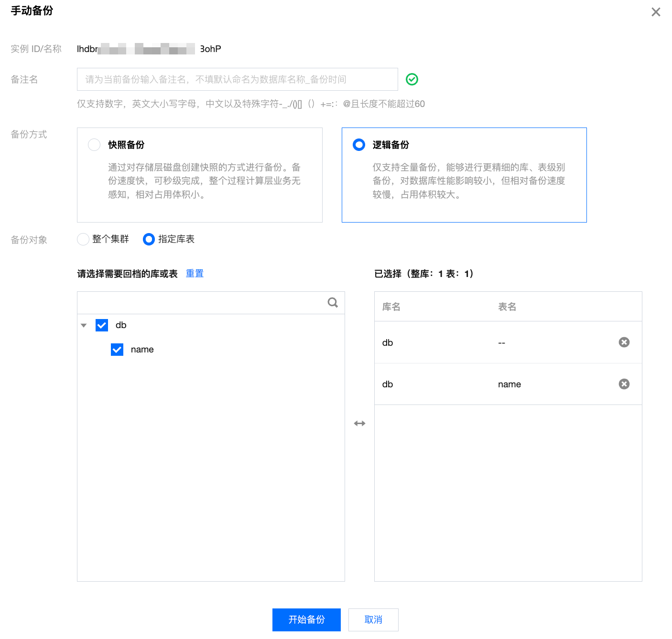The width and height of the screenshot is (672, 639).
Task: Focus the database table search box
Action: coord(211,303)
